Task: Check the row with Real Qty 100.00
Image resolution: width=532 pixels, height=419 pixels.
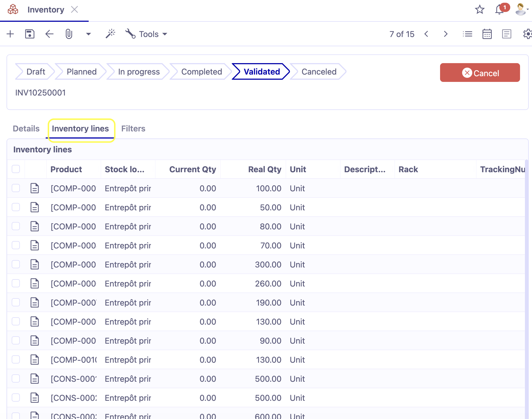Action: point(16,188)
